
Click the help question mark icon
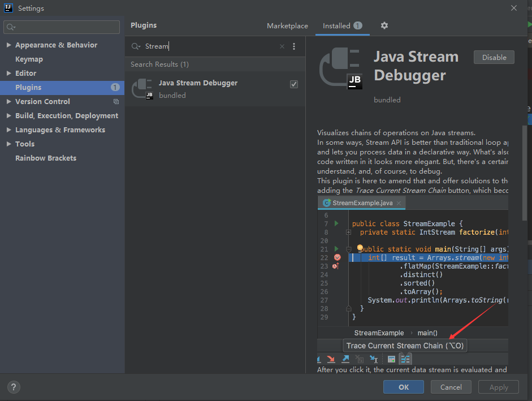[x=14, y=387]
